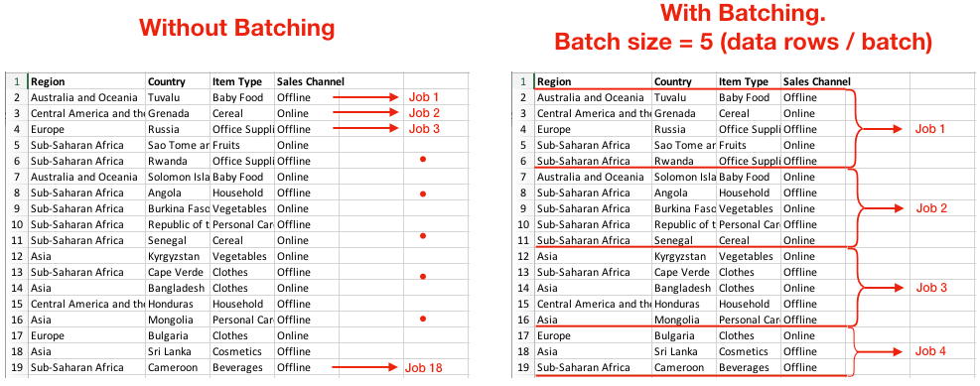Select Bangladesh cell in right table
This screenshot has height=386, width=980.
pyautogui.click(x=684, y=288)
